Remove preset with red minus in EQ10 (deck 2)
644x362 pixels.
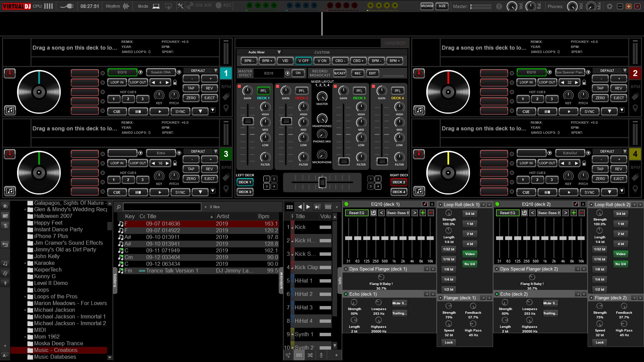[582, 213]
